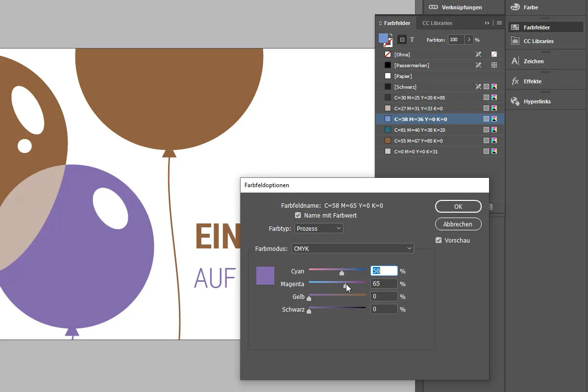Click the Gelb slider track
This screenshot has width=588, height=392.
[x=338, y=294]
